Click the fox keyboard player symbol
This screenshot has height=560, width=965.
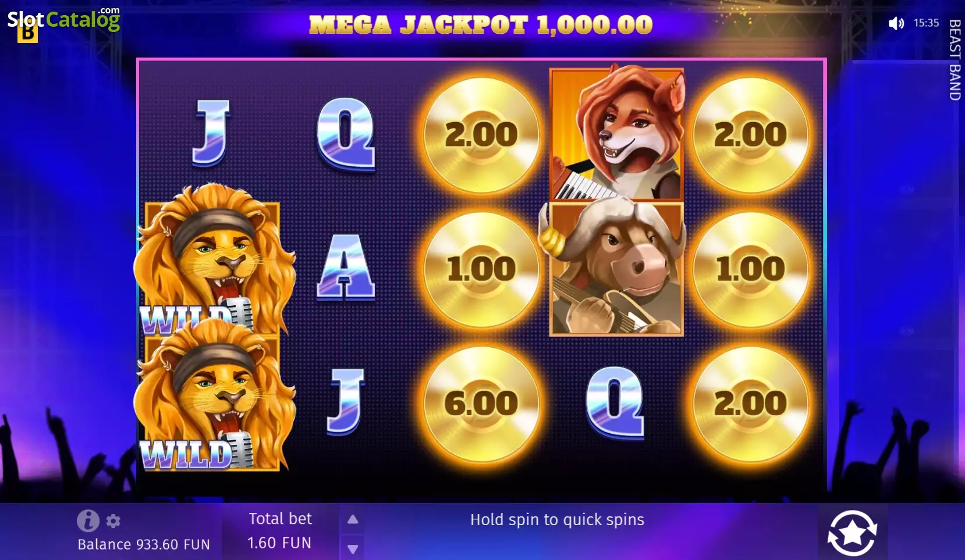click(x=617, y=133)
